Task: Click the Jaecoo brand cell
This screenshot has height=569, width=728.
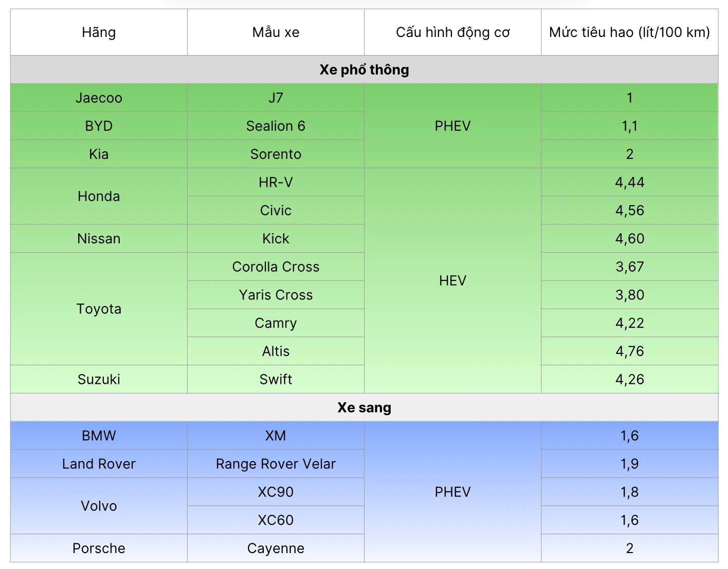Action: coord(99,98)
